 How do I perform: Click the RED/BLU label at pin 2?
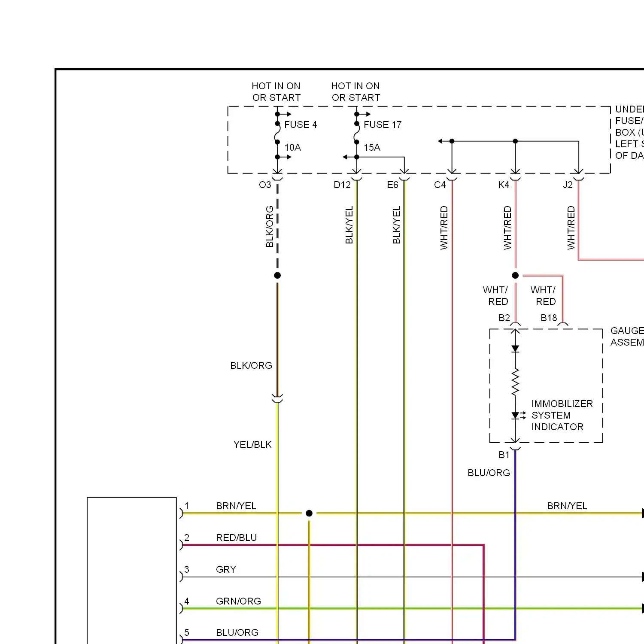click(237, 538)
